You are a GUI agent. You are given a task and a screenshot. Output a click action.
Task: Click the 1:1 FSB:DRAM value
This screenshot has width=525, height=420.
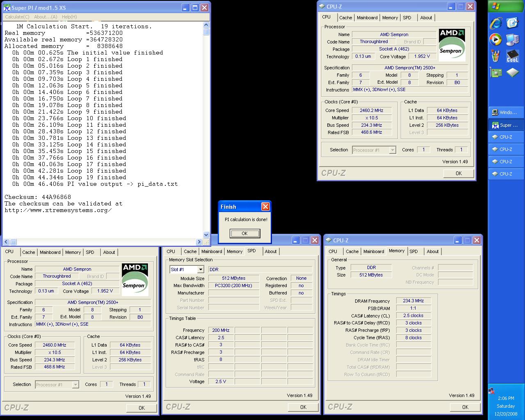coord(413,308)
